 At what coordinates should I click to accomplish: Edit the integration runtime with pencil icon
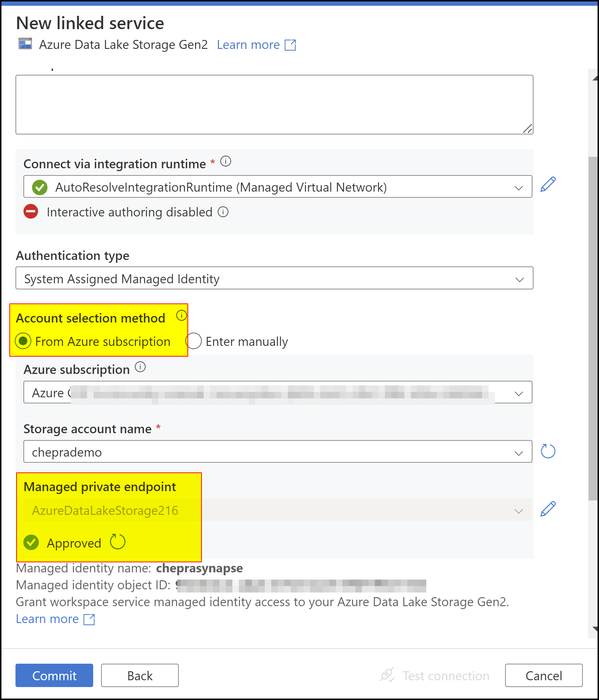(548, 184)
